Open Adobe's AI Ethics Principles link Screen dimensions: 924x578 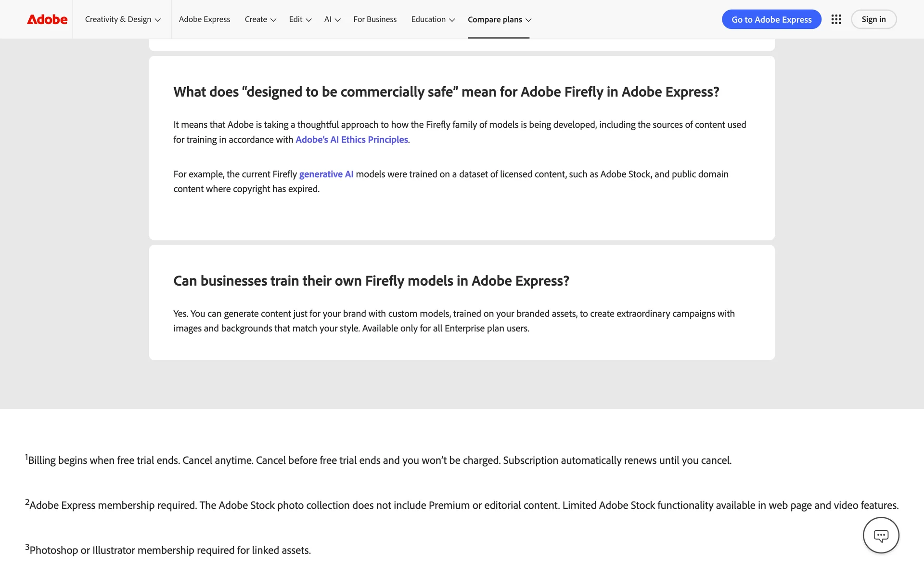pyautogui.click(x=351, y=140)
